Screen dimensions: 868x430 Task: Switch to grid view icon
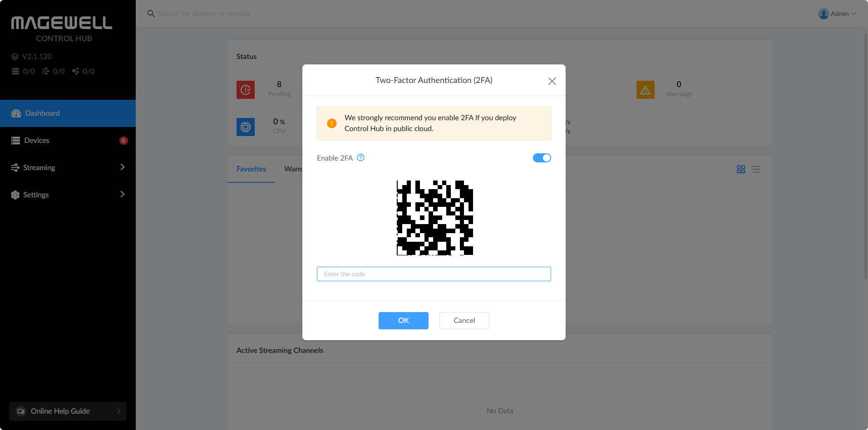click(x=741, y=169)
